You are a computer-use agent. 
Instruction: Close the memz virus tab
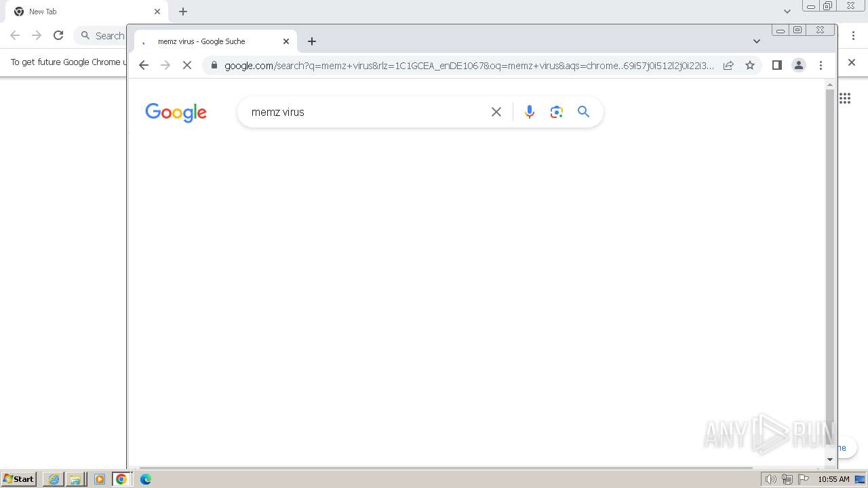coord(286,41)
